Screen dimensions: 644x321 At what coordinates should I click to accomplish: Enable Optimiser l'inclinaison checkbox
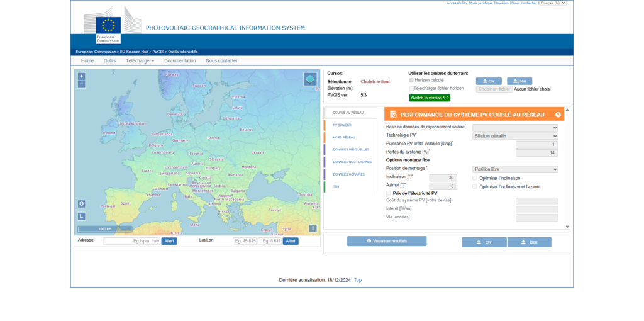click(x=475, y=178)
